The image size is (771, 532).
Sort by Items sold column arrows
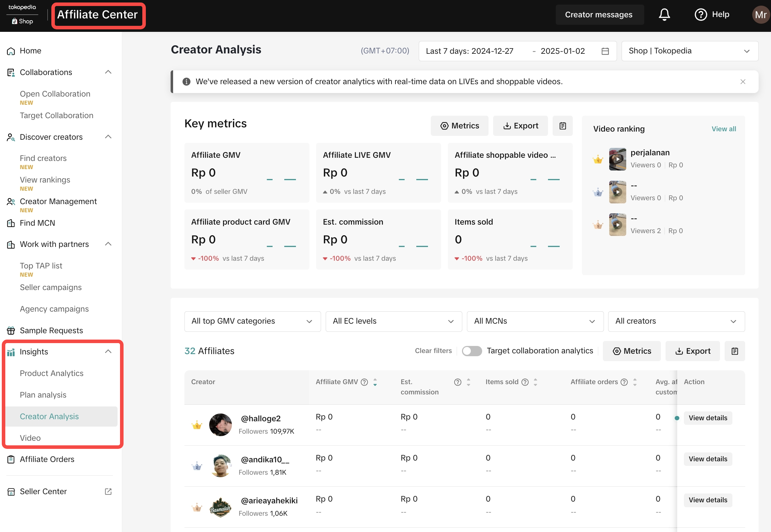pos(535,382)
